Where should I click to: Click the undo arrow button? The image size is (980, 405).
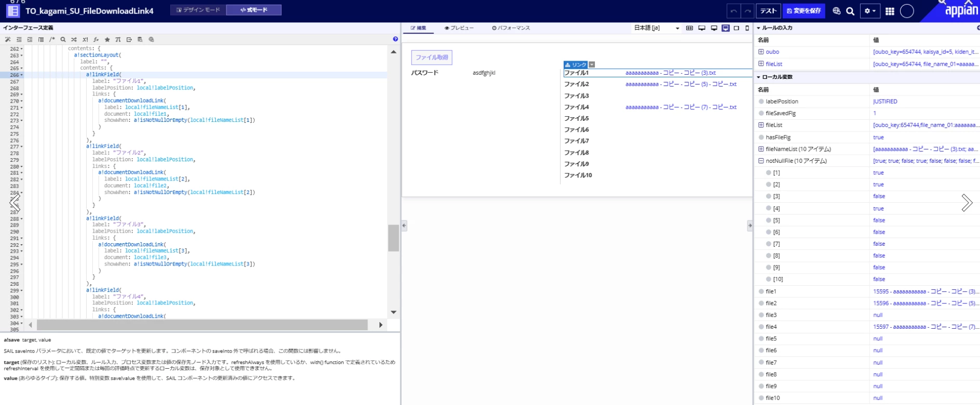[733, 11]
